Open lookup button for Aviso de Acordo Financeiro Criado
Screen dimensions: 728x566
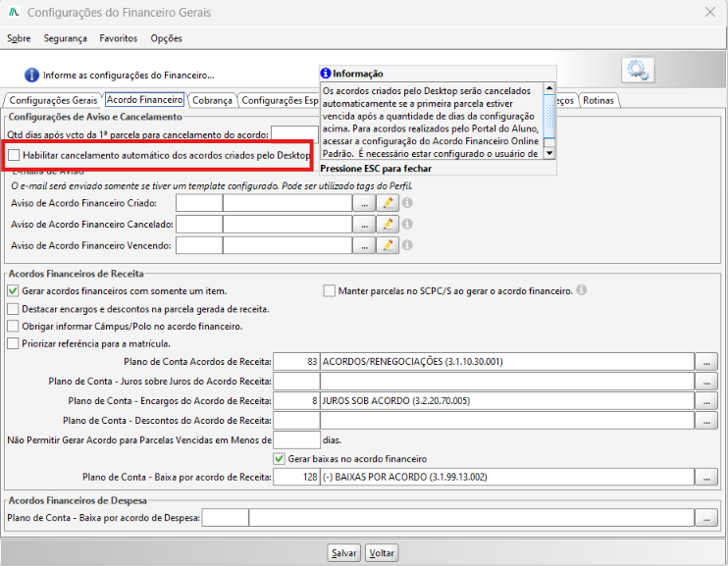tap(364, 203)
